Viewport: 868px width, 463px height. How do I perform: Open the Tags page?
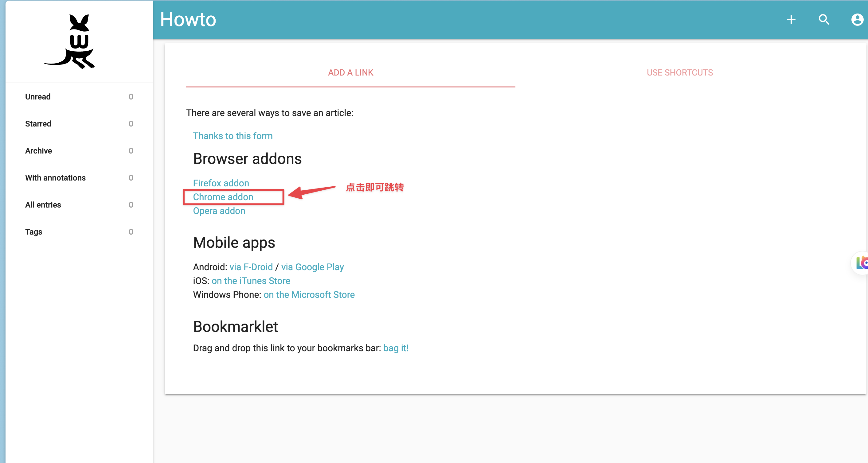pos(79,232)
